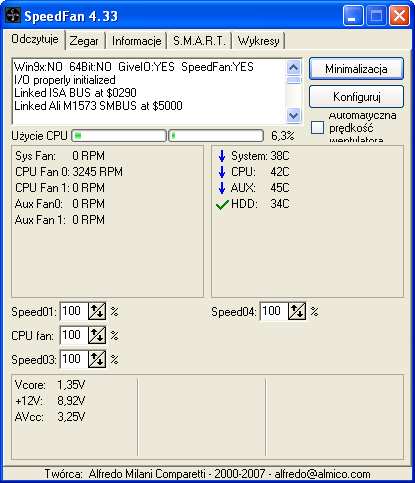Enable the Automatyczna prędkość wentylatora checkbox
The height and width of the screenshot is (483, 415).
pos(317,128)
